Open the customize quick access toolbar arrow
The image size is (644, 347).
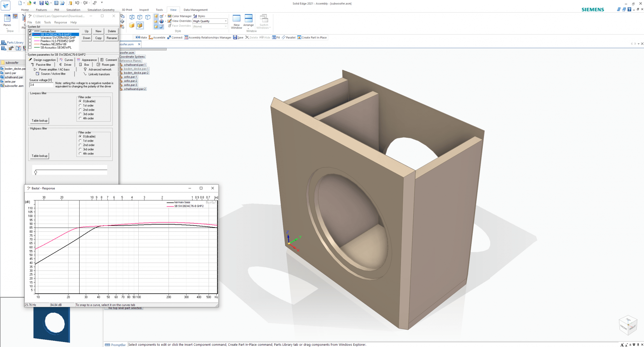[x=102, y=3]
